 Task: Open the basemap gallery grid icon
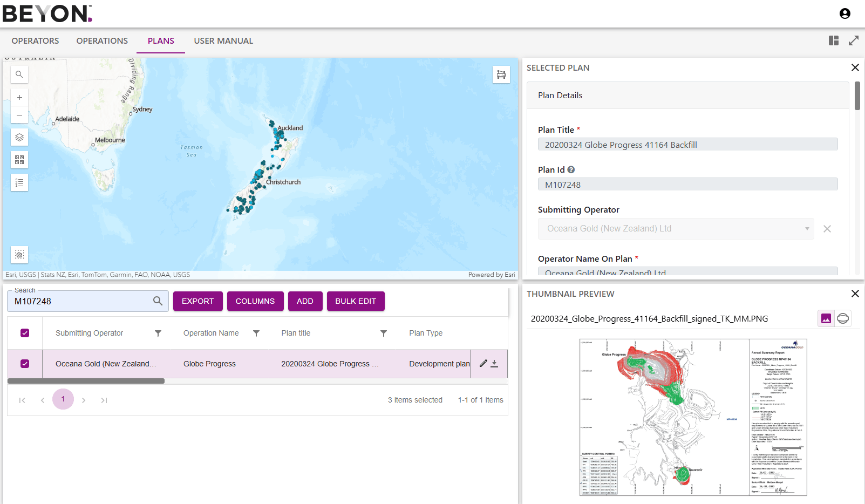pyautogui.click(x=19, y=159)
